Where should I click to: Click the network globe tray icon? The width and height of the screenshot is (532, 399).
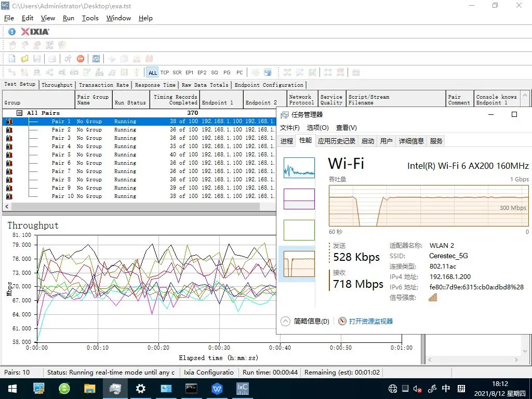(x=393, y=389)
